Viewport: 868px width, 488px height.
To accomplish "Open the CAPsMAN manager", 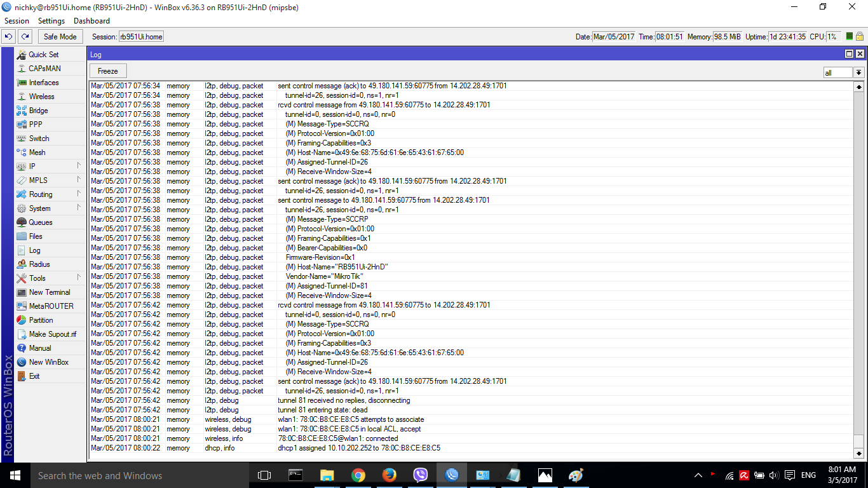I will [x=44, y=69].
